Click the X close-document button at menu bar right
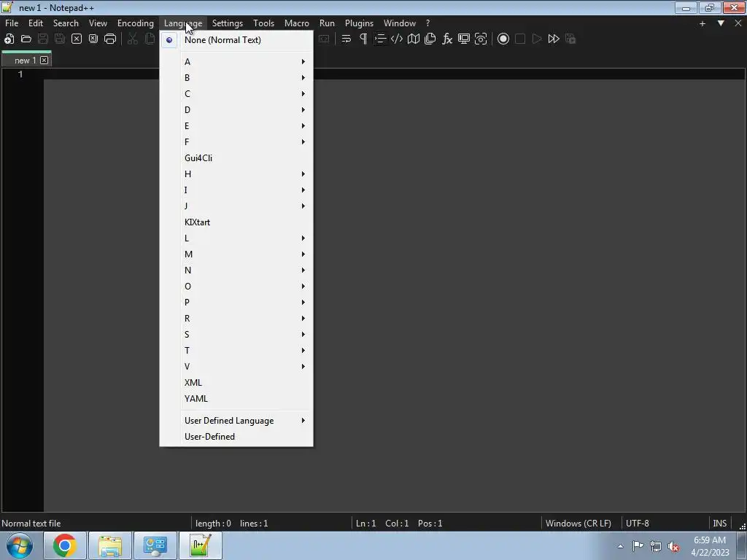Screen dimensions: 747x560 [738, 23]
